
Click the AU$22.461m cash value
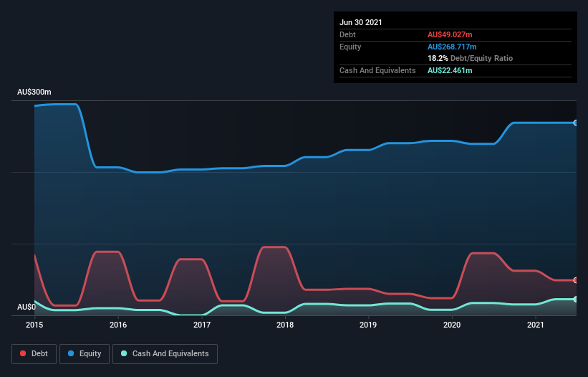(450, 70)
